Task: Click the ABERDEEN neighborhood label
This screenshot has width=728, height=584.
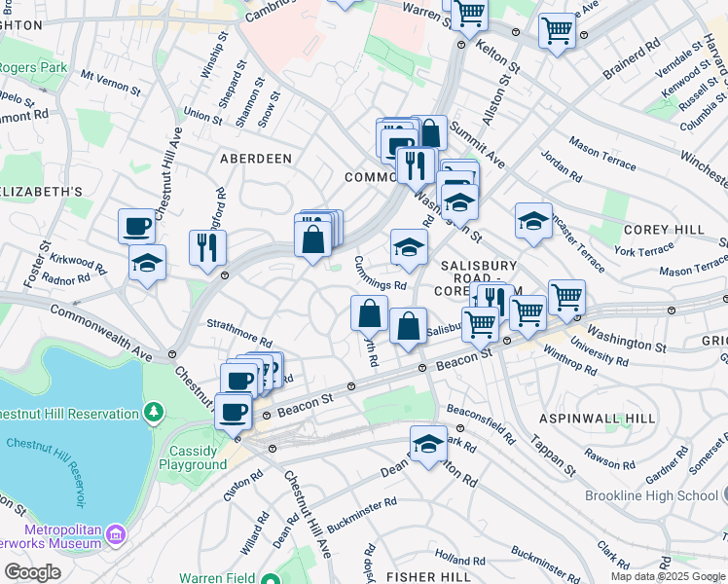Action: [256, 159]
